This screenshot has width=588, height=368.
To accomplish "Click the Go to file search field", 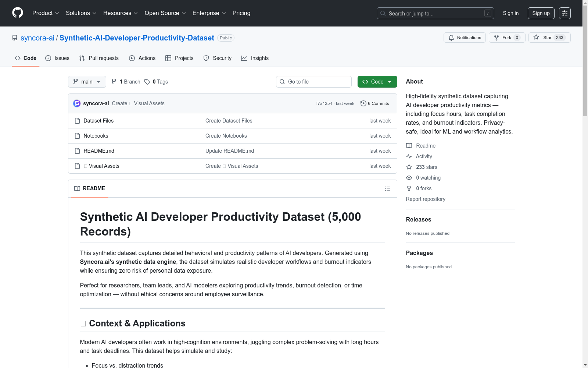I will [314, 82].
